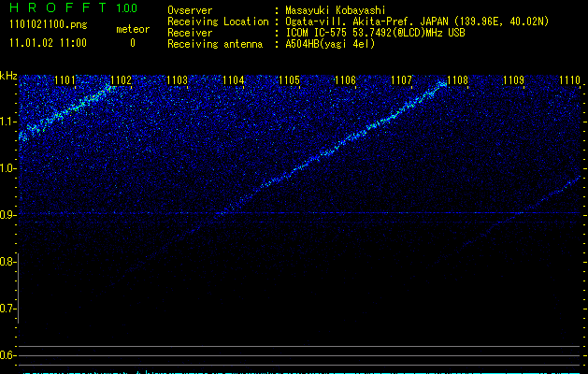Click time marker 1110
Viewport: 588px width, 374px height.
[x=569, y=79]
